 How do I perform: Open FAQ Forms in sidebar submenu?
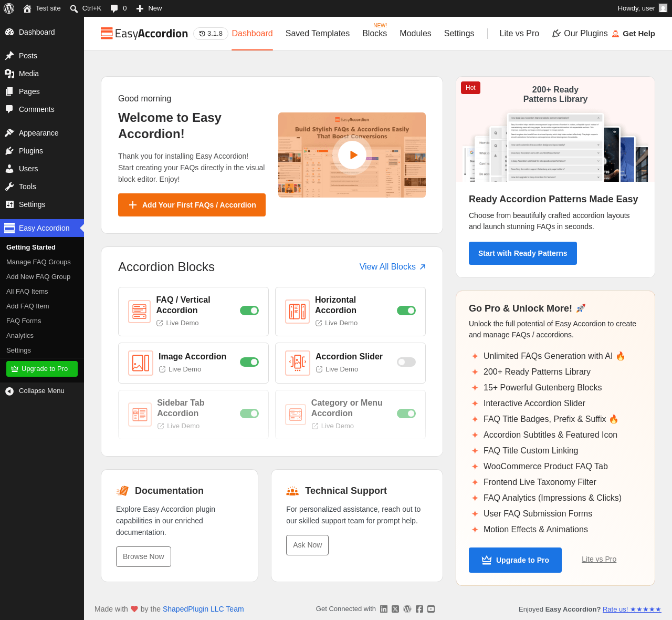24,321
